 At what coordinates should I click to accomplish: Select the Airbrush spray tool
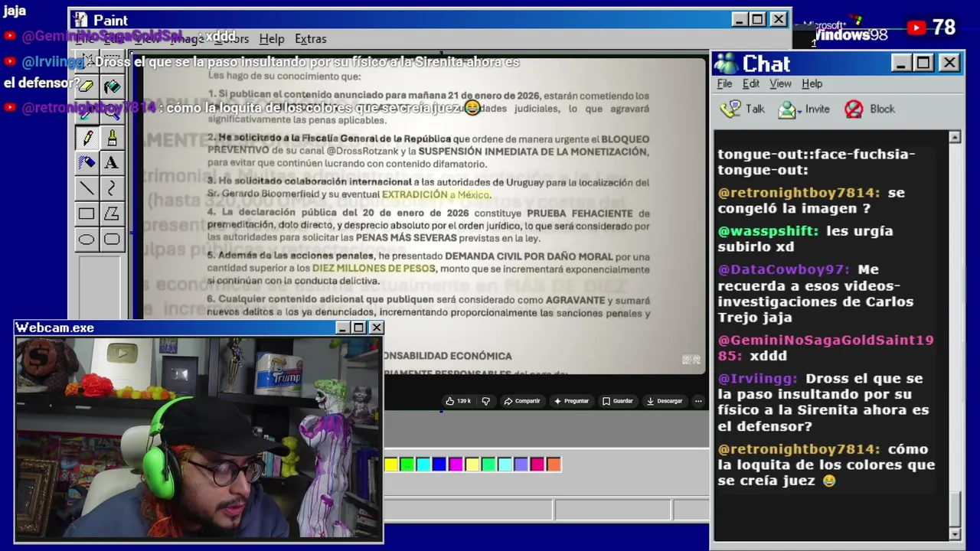(x=87, y=163)
